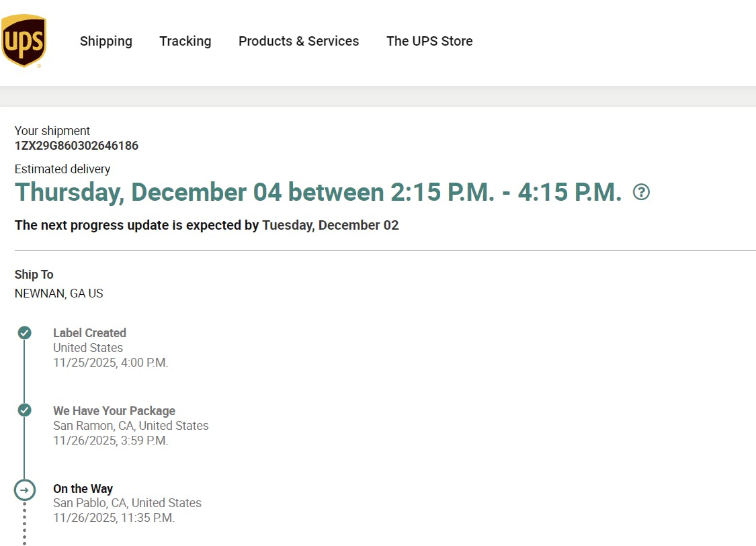Click the We Have Your Package title

[114, 410]
